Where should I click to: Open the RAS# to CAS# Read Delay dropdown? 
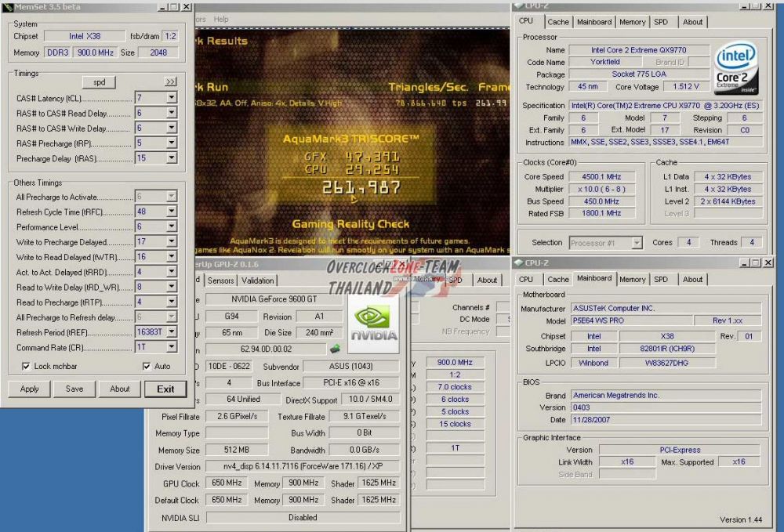172,113
